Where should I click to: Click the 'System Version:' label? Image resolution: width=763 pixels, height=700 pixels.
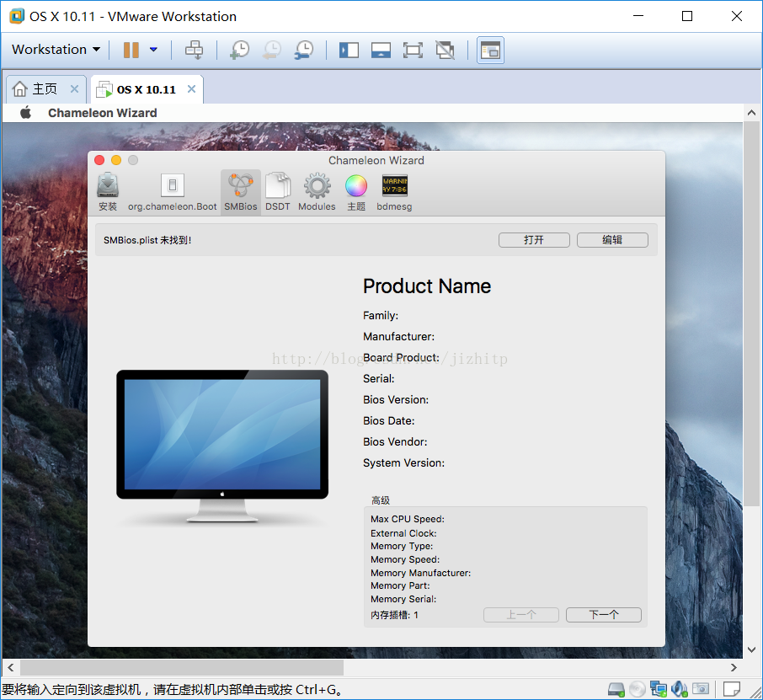pyautogui.click(x=403, y=463)
